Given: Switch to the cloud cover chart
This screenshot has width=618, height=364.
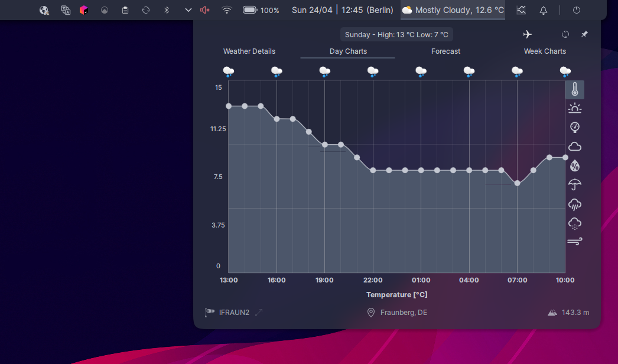Looking at the screenshot, I should coord(575,147).
